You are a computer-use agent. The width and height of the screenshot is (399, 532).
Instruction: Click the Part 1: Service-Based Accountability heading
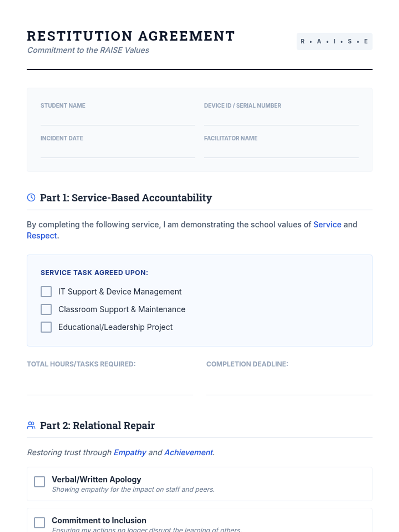click(126, 198)
